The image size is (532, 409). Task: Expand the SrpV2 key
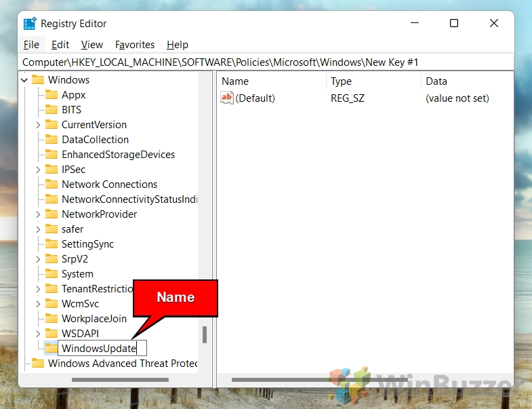pos(38,259)
